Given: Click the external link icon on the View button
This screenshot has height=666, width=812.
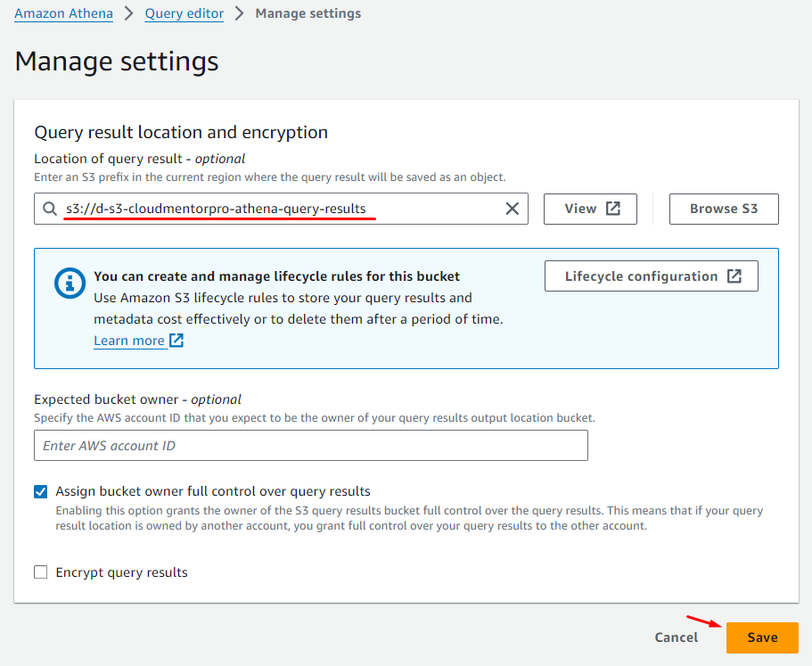Looking at the screenshot, I should [613, 209].
